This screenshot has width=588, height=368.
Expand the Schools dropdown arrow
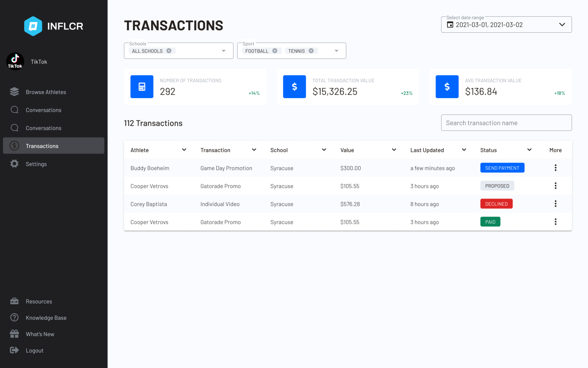(x=224, y=51)
